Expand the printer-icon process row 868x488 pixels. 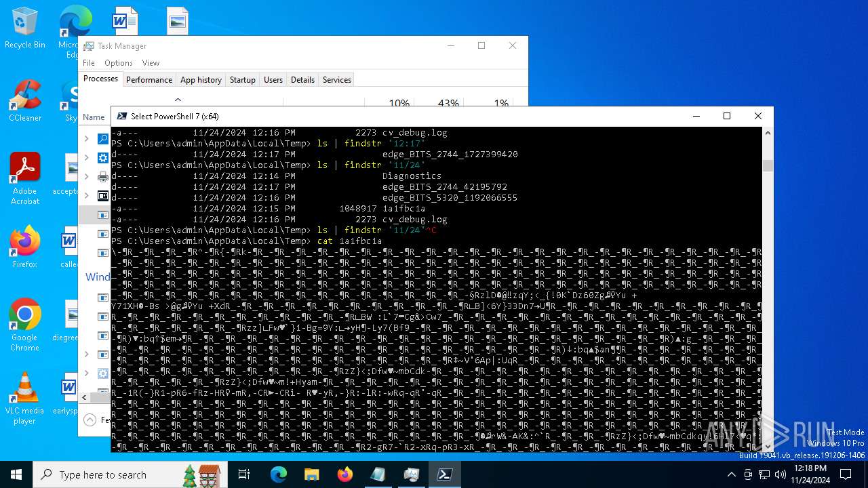point(87,177)
